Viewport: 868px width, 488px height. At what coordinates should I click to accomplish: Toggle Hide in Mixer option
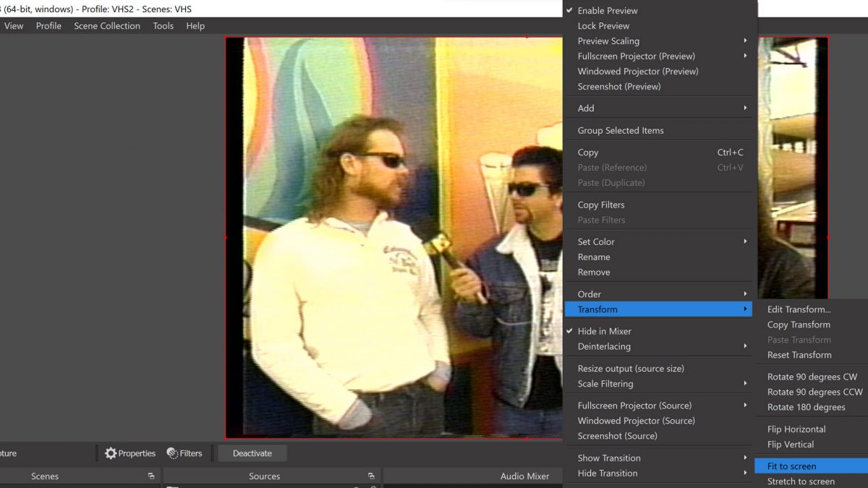coord(604,331)
